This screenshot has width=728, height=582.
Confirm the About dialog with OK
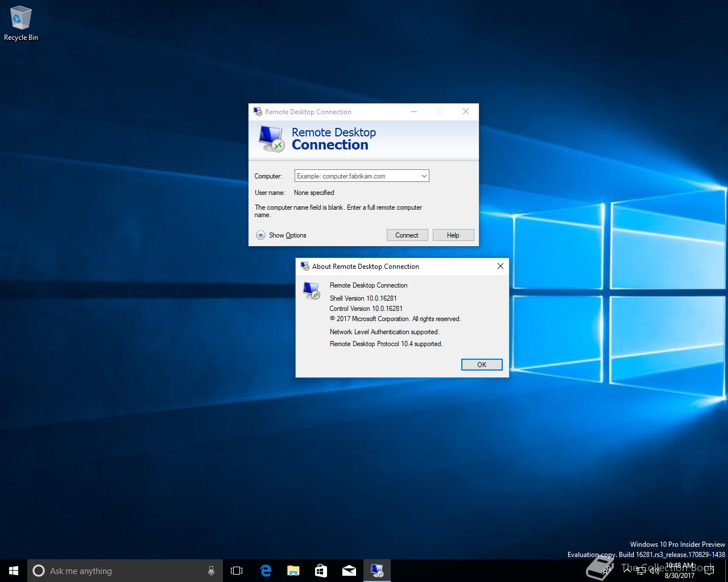coord(482,365)
